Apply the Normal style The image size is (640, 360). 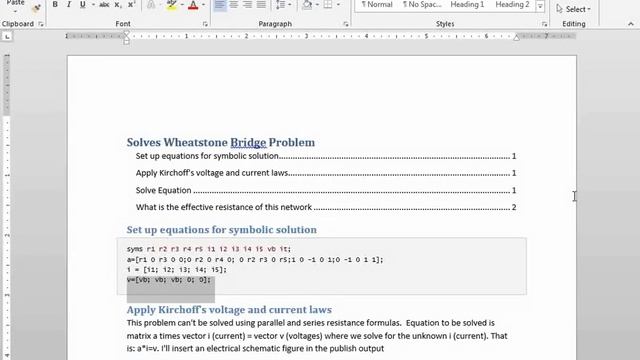[x=377, y=4]
